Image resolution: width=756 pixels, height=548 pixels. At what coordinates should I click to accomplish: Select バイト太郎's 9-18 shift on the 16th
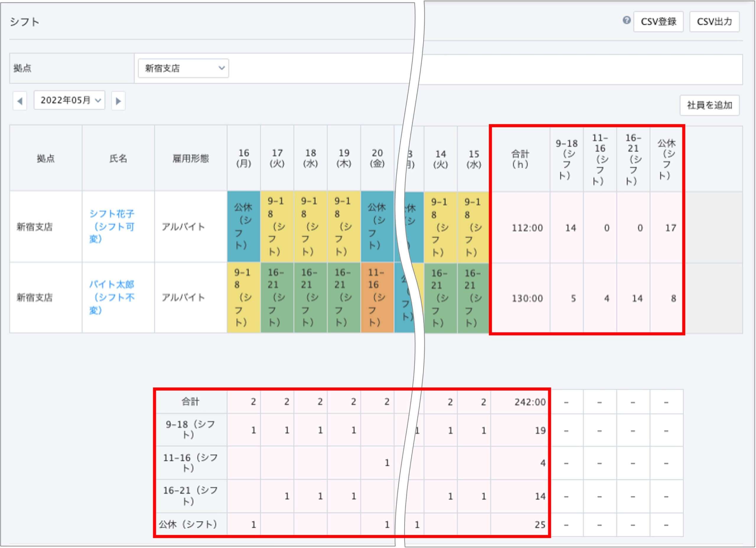tap(244, 297)
